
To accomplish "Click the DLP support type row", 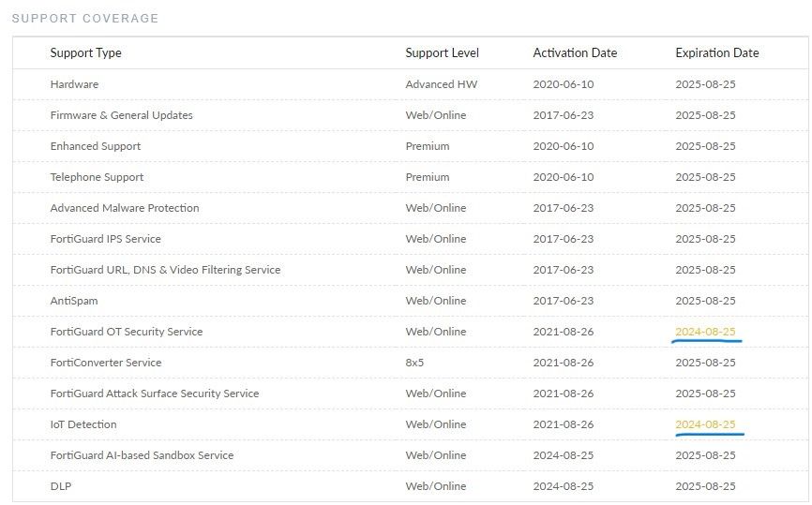I will pyautogui.click(x=61, y=486).
